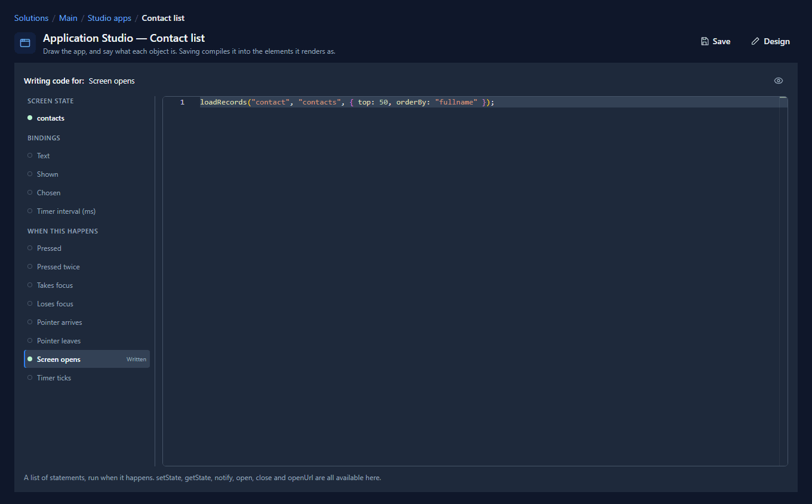Open the Shown binding
The image size is (812, 504).
pyautogui.click(x=87, y=174)
